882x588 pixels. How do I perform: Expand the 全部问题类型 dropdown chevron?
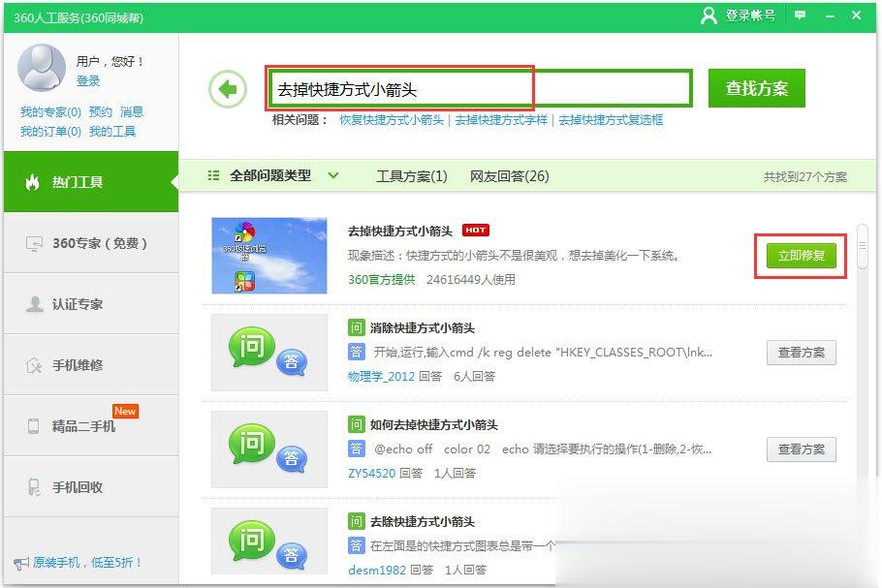[x=333, y=175]
